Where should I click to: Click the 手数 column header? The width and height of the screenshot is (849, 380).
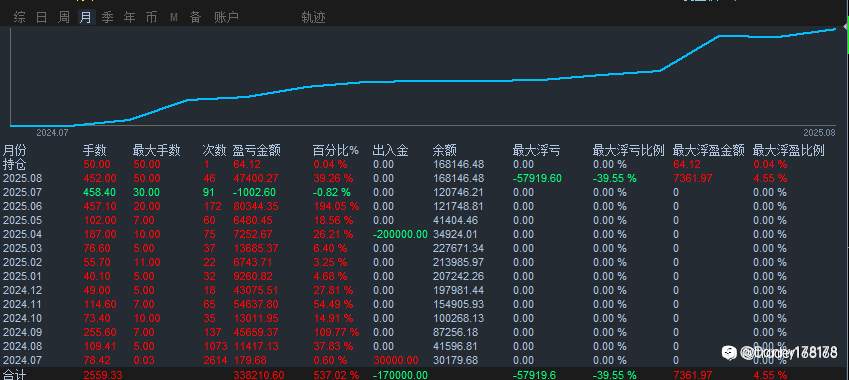(95, 150)
